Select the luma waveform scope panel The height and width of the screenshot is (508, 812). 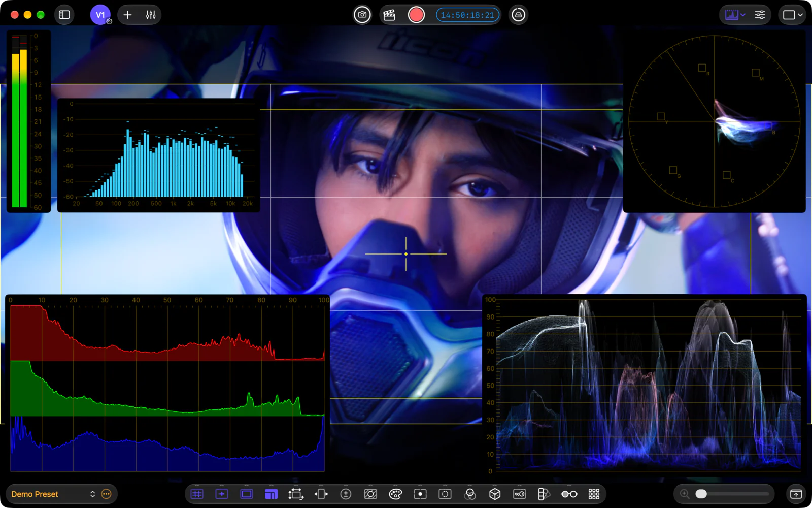(645, 385)
